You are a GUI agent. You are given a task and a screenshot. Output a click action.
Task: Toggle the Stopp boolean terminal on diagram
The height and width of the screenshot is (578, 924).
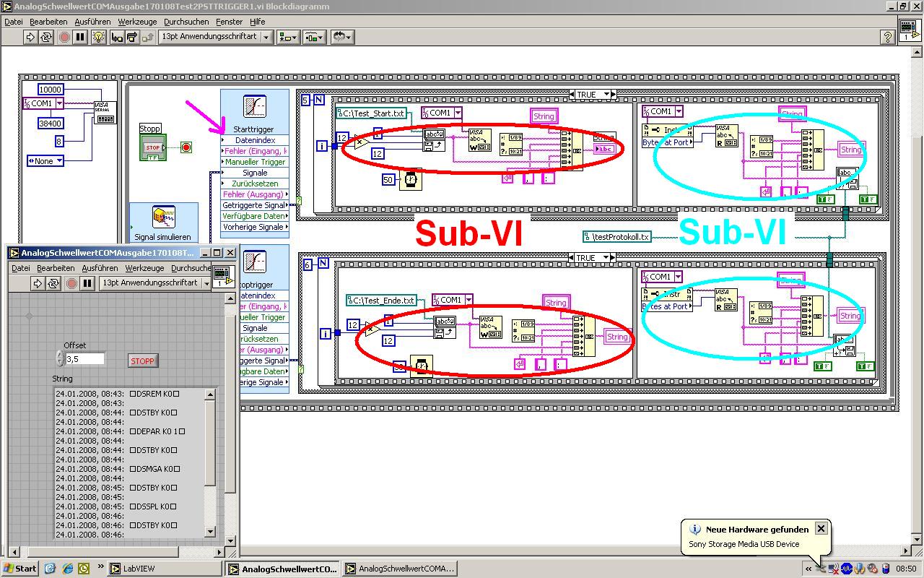[x=152, y=147]
